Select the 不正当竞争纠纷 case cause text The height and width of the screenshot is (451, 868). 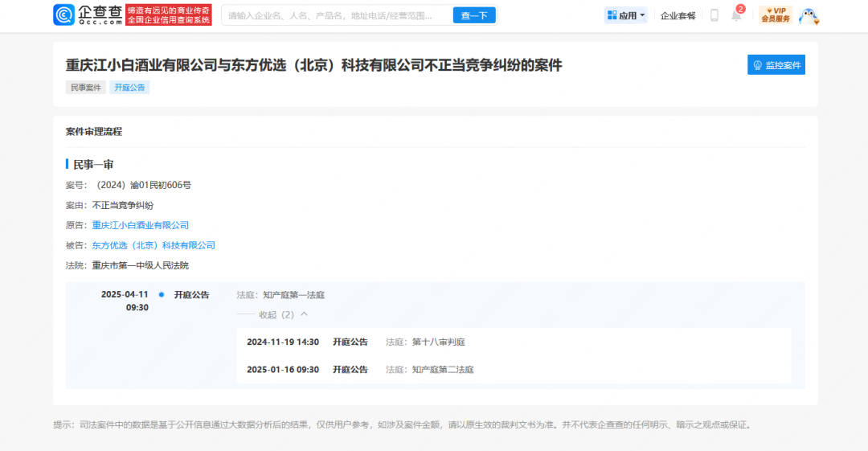point(122,205)
